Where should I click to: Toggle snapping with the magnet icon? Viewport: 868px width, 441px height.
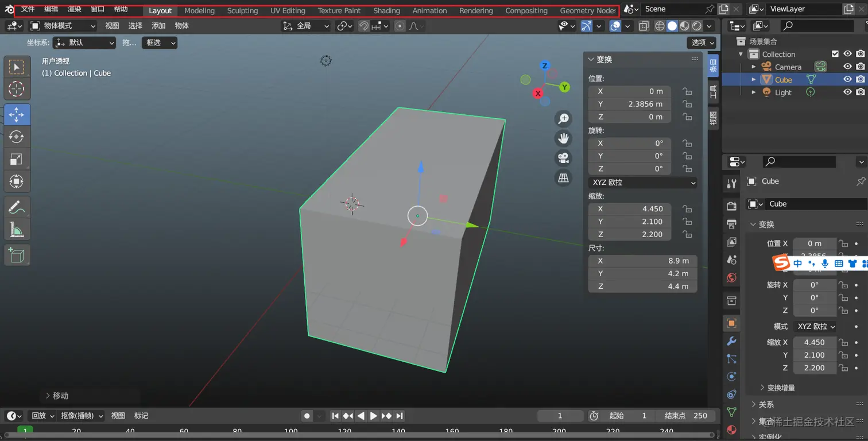click(x=363, y=26)
